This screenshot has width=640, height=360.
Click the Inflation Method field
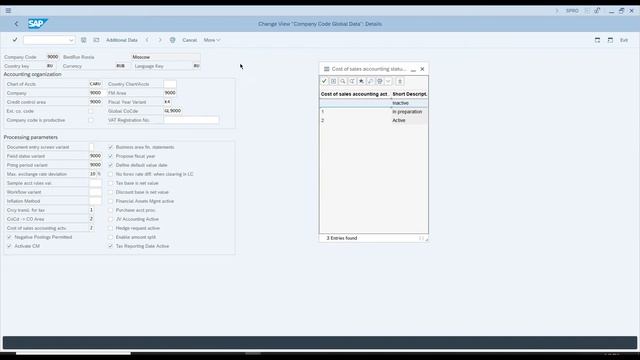coord(95,201)
